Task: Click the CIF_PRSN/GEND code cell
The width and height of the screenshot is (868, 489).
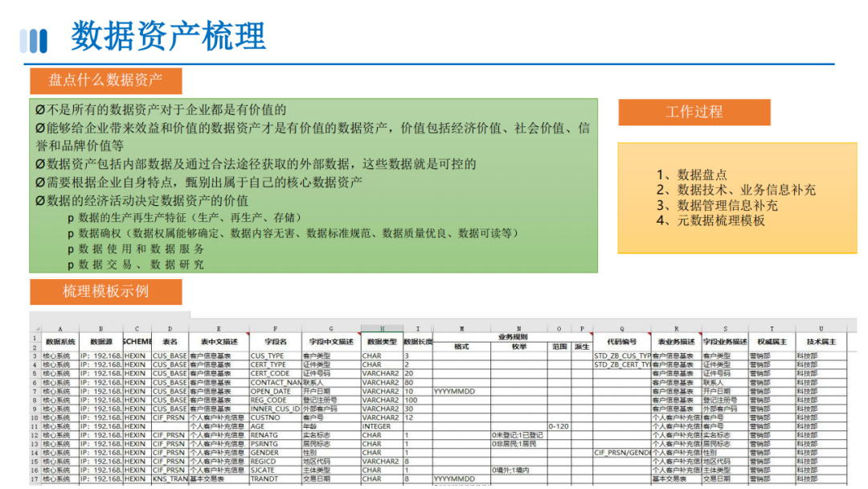Action: 621,453
